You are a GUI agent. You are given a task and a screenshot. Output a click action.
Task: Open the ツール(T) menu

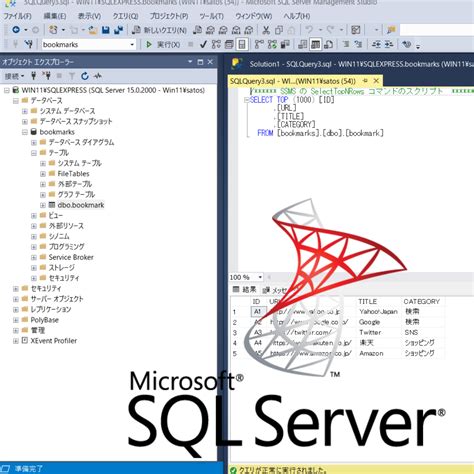(x=211, y=16)
